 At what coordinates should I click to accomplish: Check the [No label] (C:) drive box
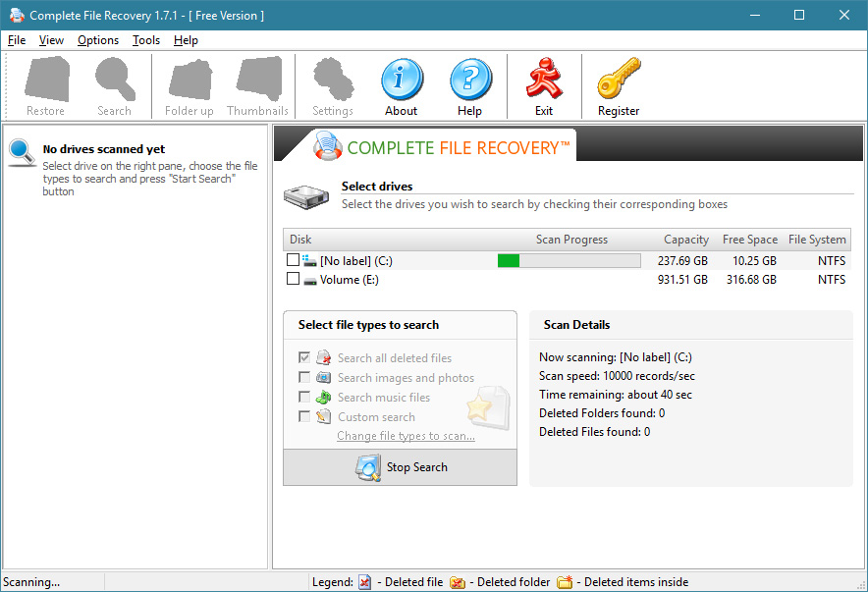pyautogui.click(x=293, y=260)
